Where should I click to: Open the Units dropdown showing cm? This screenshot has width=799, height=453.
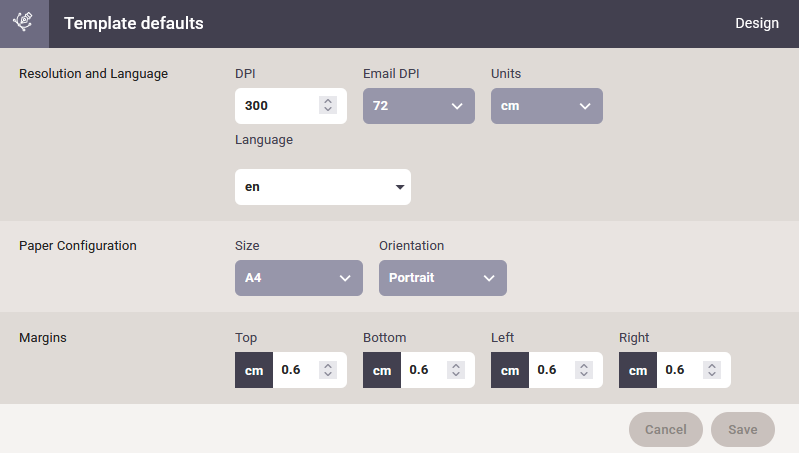click(547, 106)
